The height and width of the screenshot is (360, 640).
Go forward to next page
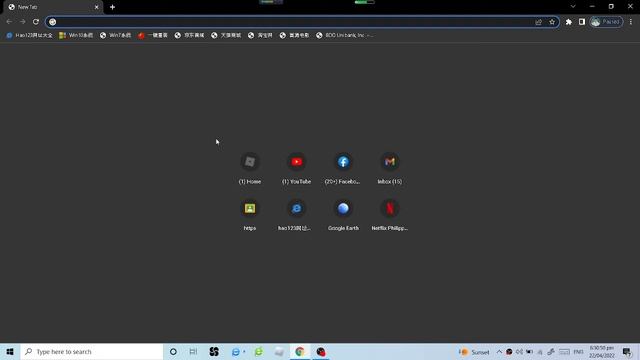tap(23, 22)
